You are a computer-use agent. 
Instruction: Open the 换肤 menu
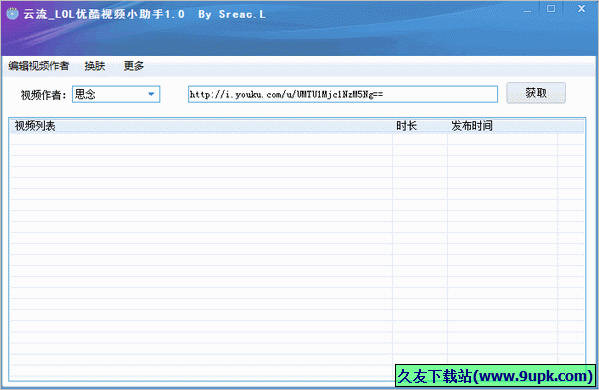(x=95, y=66)
